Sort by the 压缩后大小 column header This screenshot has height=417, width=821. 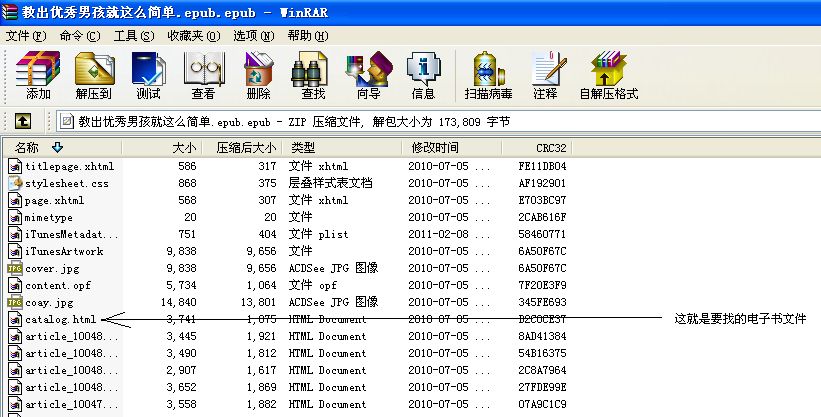[x=242, y=148]
